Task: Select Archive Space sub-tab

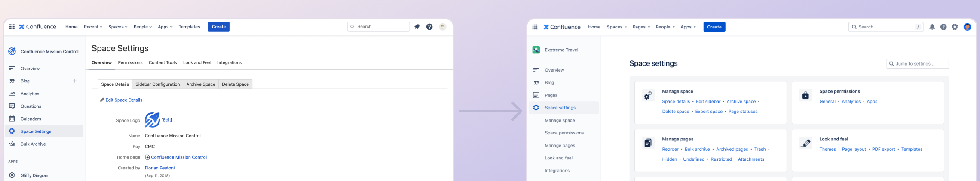Action: [x=201, y=84]
